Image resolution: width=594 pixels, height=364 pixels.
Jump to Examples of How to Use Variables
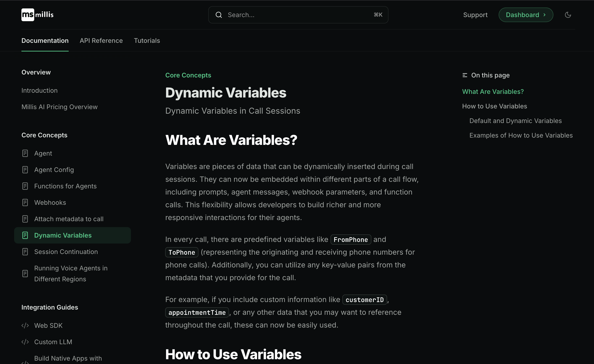521,135
